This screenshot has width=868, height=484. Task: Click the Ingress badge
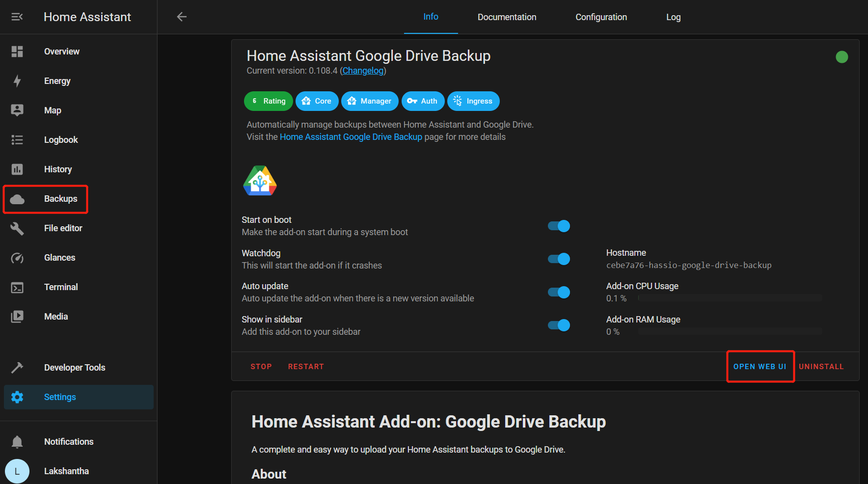[x=473, y=101]
